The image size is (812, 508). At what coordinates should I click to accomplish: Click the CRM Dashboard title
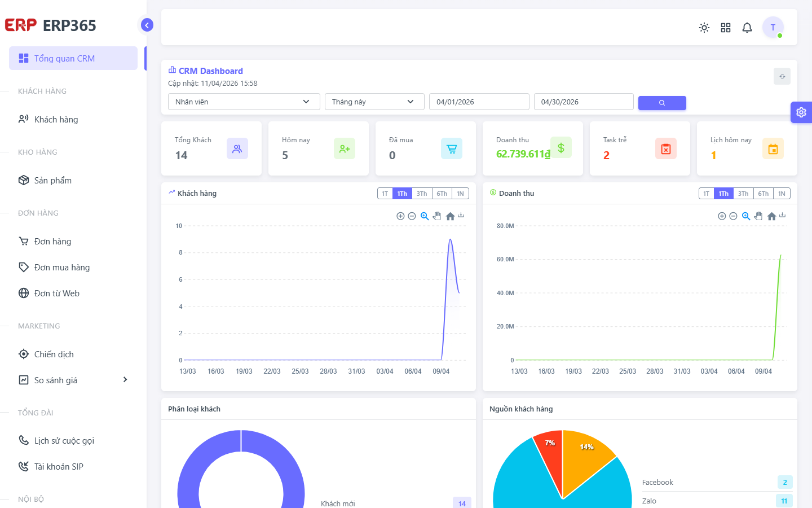pyautogui.click(x=210, y=71)
